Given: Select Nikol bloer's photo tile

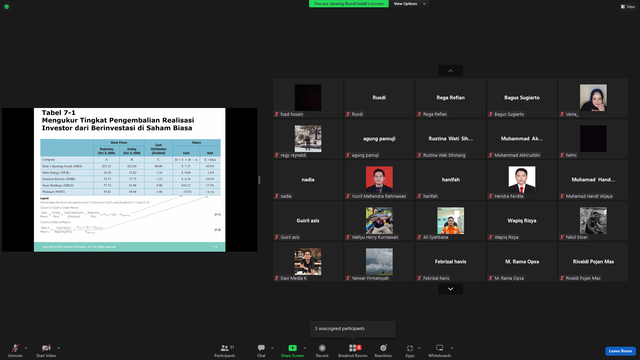Looking at the screenshot, I should pos(593,221).
